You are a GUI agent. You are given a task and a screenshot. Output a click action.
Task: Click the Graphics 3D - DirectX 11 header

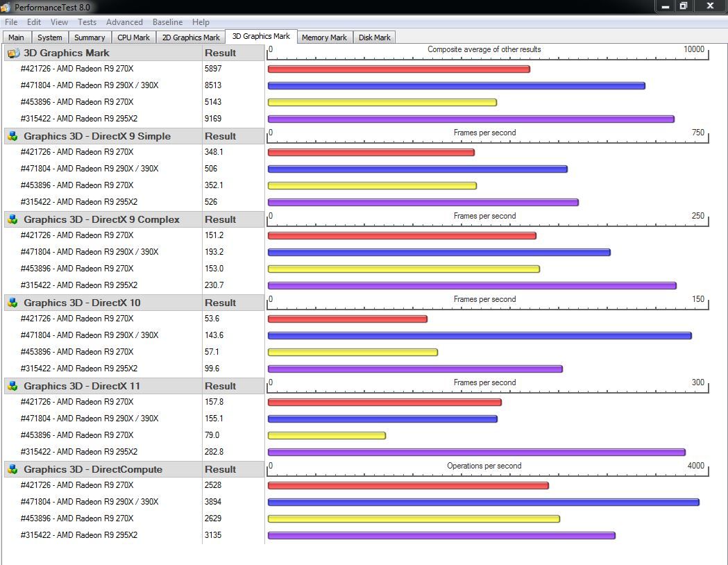click(x=103, y=386)
